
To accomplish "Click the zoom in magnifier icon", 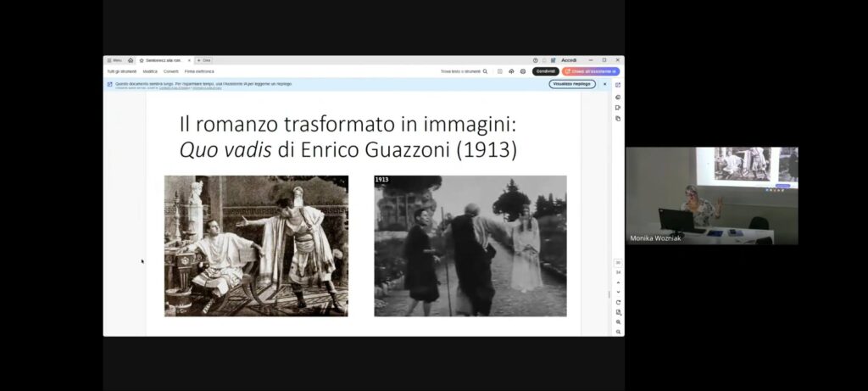I will tap(618, 322).
